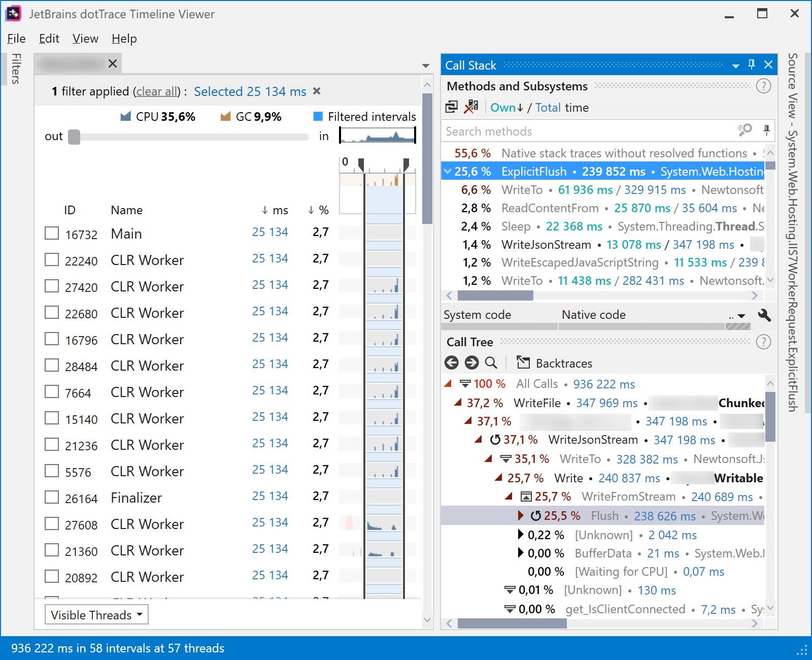Click the CPU chart icon
This screenshot has width=812, height=660.
[125, 117]
